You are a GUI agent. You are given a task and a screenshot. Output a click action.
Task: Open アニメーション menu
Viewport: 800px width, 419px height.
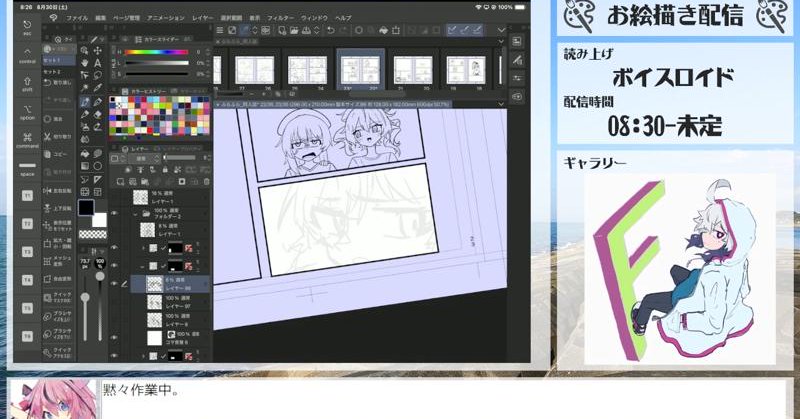coord(166,18)
